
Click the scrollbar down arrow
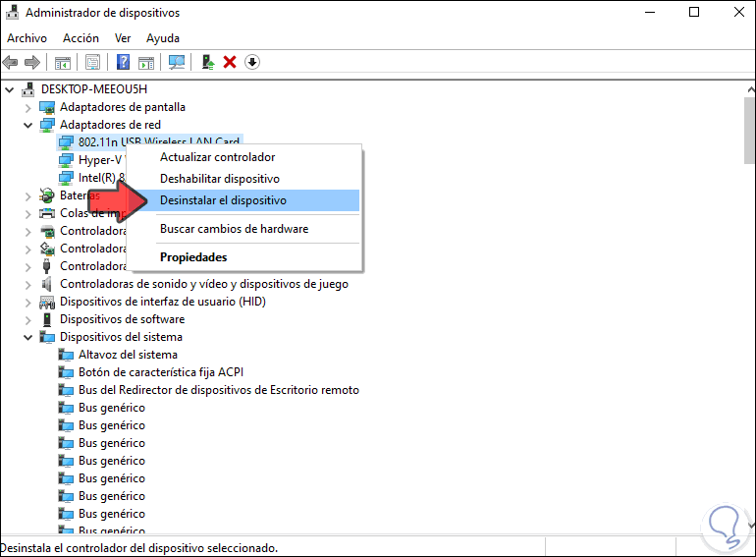751,526
